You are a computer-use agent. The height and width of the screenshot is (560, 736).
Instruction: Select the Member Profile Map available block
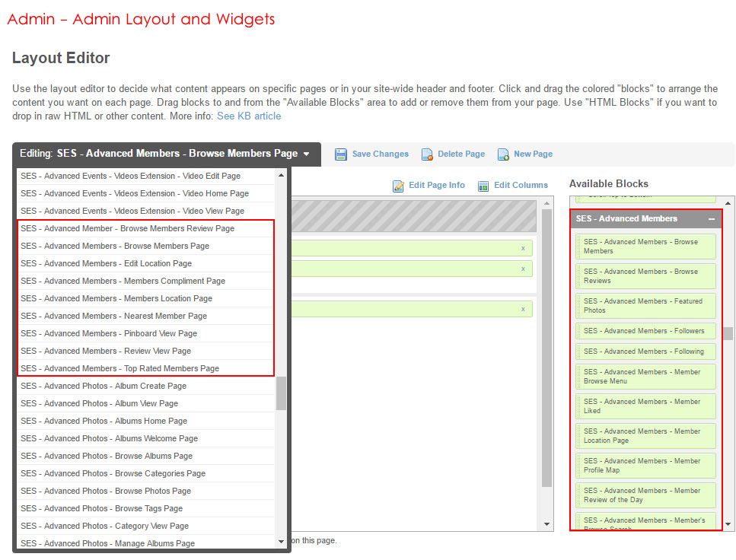[646, 466]
